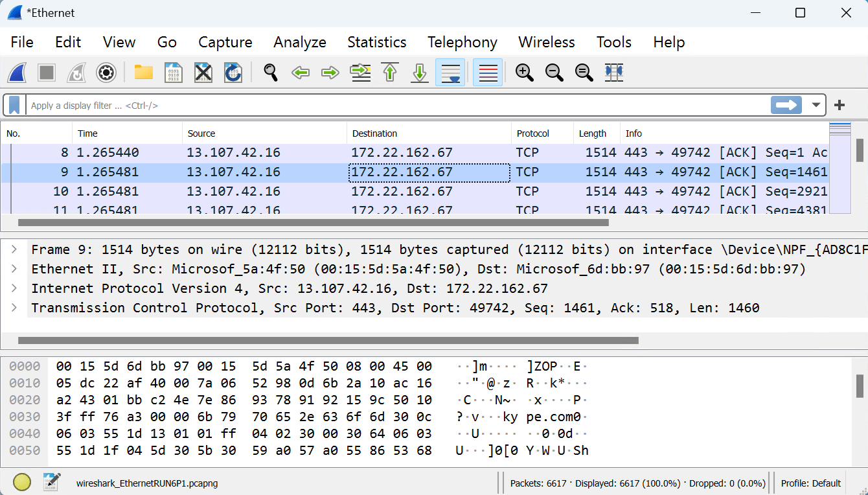Image resolution: width=868 pixels, height=495 pixels.
Task: Toggle auto-scroll during live capture
Action: click(x=450, y=73)
